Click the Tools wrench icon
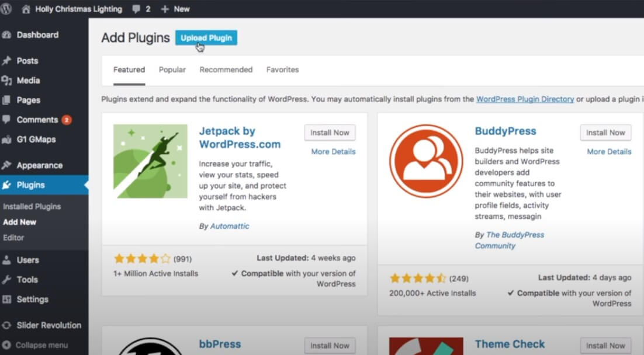This screenshot has height=355, width=644. click(x=6, y=280)
